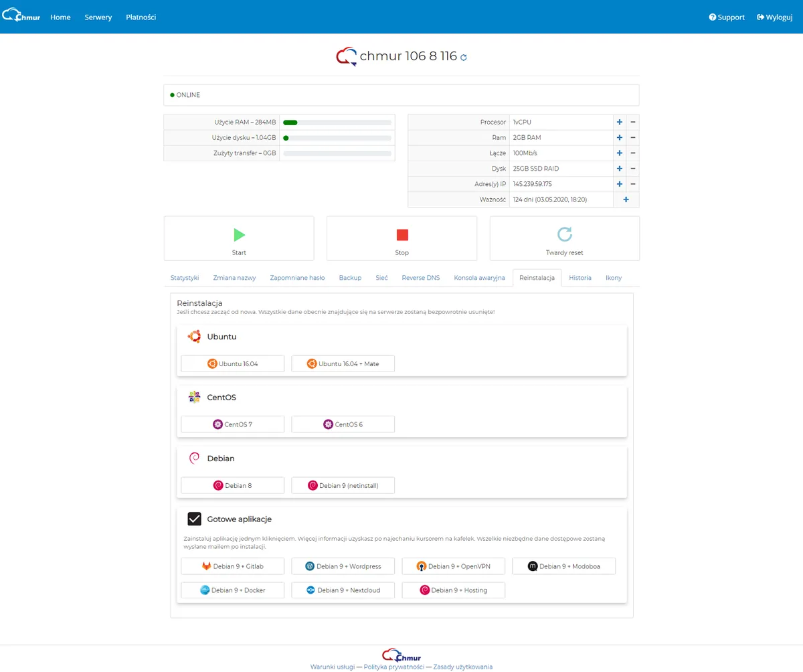Switch to the Ikony tab

614,278
